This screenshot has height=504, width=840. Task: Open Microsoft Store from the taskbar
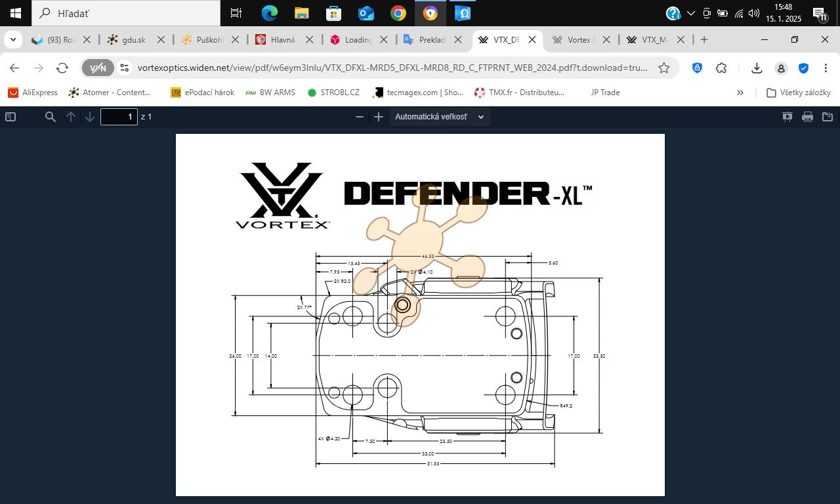click(x=333, y=13)
